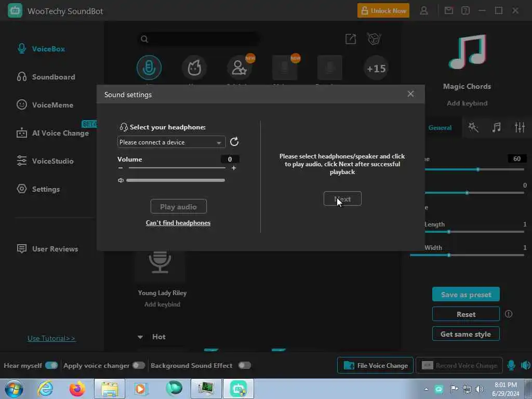Viewport: 532px width, 399px height.
Task: Mute the speaker icon at bottom right
Action: 526,365
